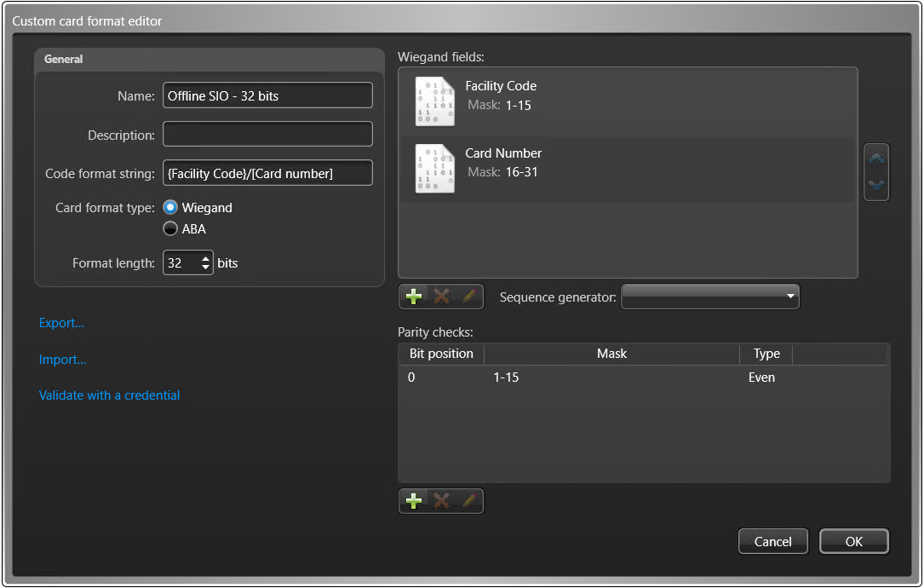
Task: Click mask value 1-15 under Facility Code
Action: tap(519, 106)
